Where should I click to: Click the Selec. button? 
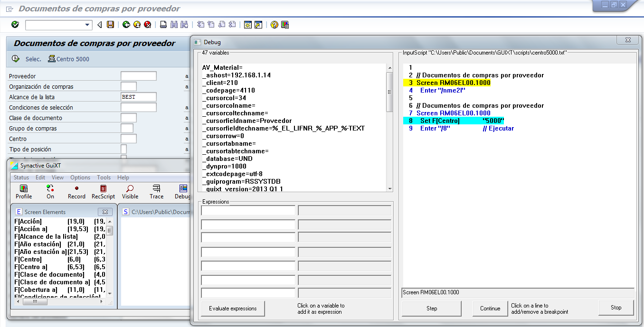point(33,59)
